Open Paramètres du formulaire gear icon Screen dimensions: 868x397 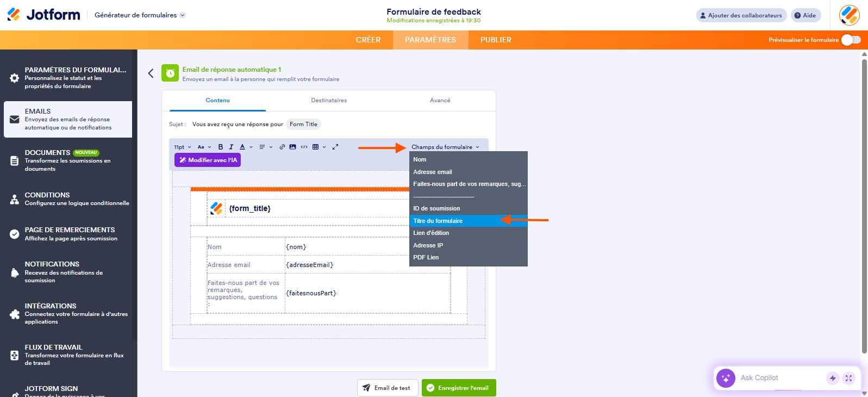coord(15,78)
